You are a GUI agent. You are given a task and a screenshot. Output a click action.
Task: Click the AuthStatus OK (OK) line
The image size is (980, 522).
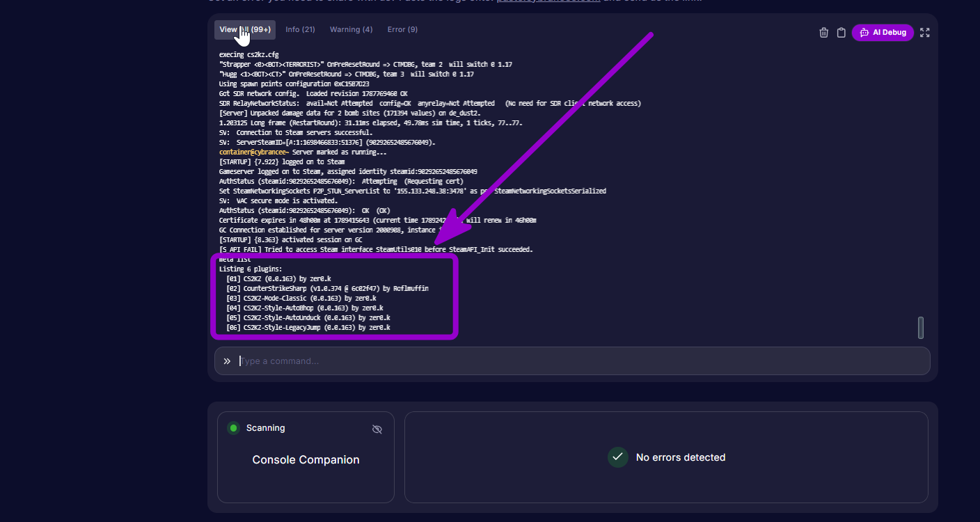coord(304,210)
